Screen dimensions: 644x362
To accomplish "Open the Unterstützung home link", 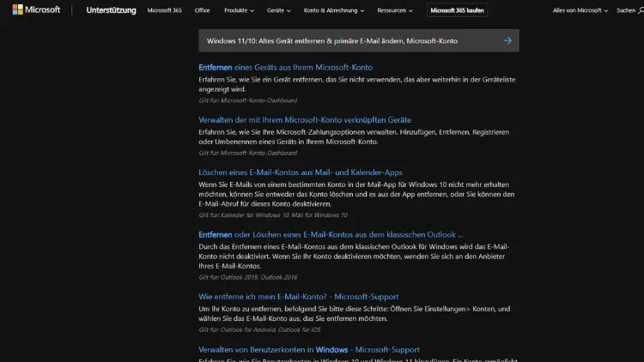I will tap(111, 10).
